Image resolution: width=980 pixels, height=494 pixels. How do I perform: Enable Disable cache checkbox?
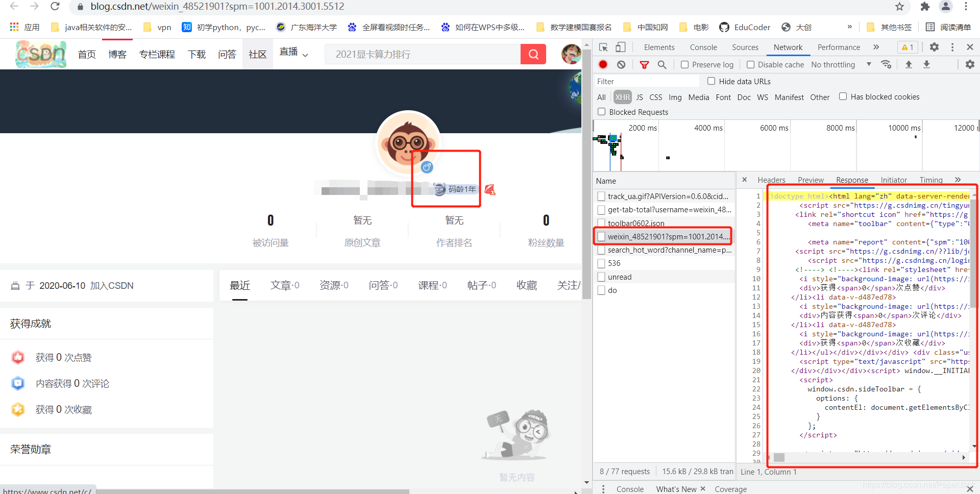click(750, 64)
